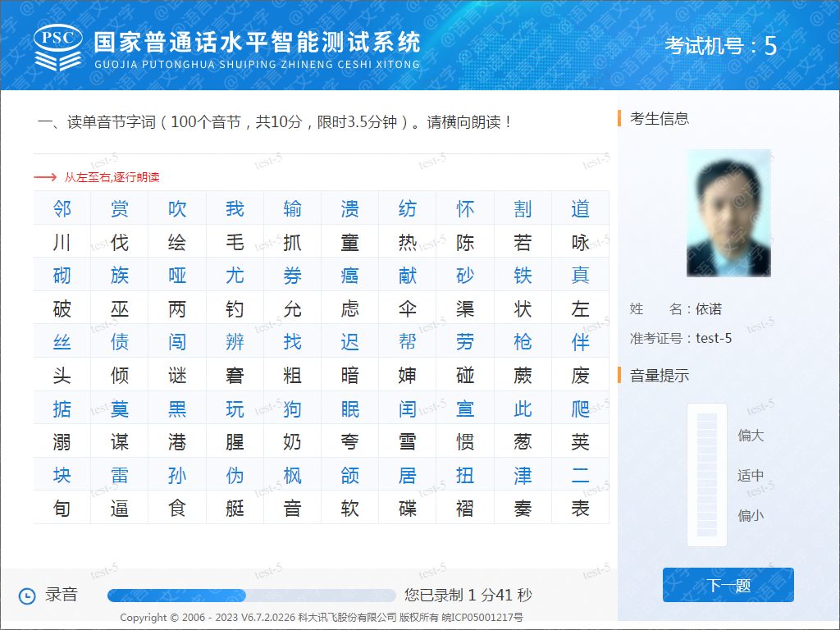This screenshot has height=630, width=840.
Task: Click the character 伐
Action: (x=120, y=242)
